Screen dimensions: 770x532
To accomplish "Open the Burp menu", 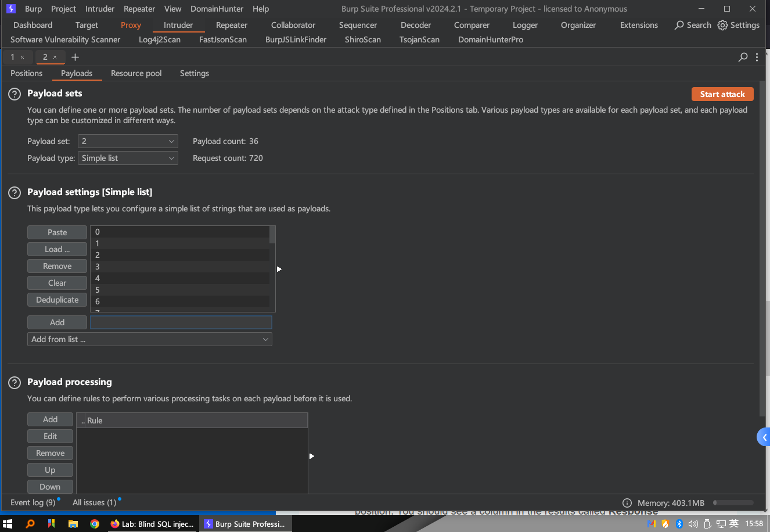I will (33, 9).
